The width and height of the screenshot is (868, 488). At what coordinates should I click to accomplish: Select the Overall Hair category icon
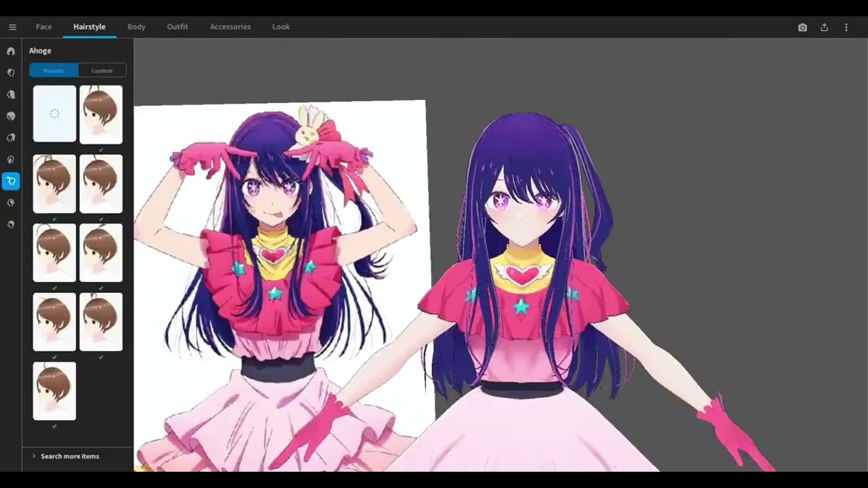coord(11,116)
